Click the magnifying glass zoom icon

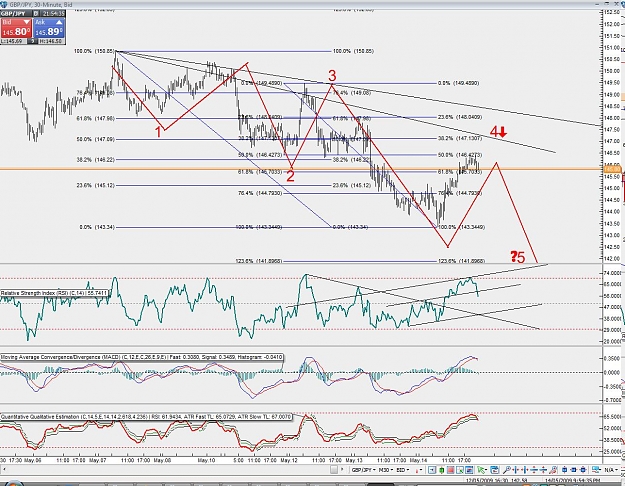pos(507,470)
